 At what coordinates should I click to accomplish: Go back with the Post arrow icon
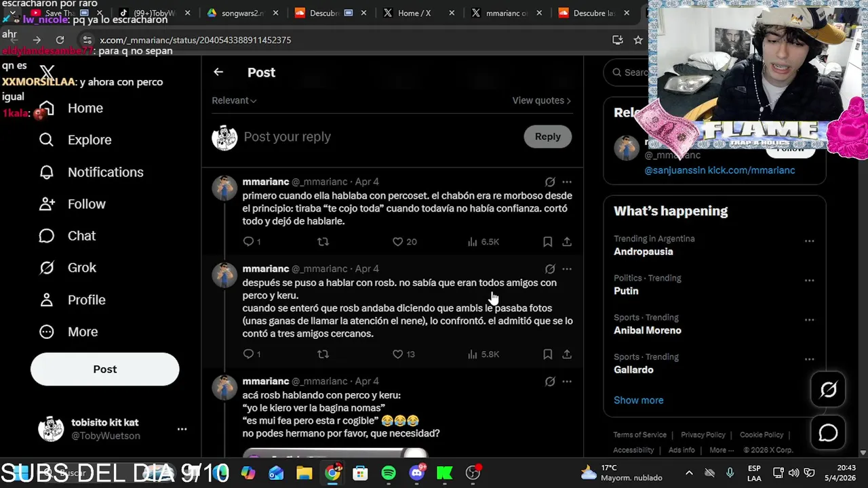218,72
